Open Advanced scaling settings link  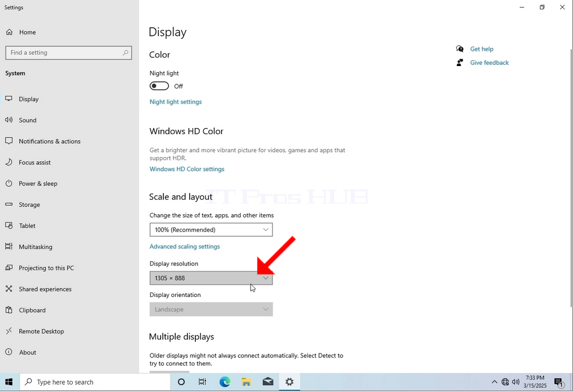click(185, 247)
